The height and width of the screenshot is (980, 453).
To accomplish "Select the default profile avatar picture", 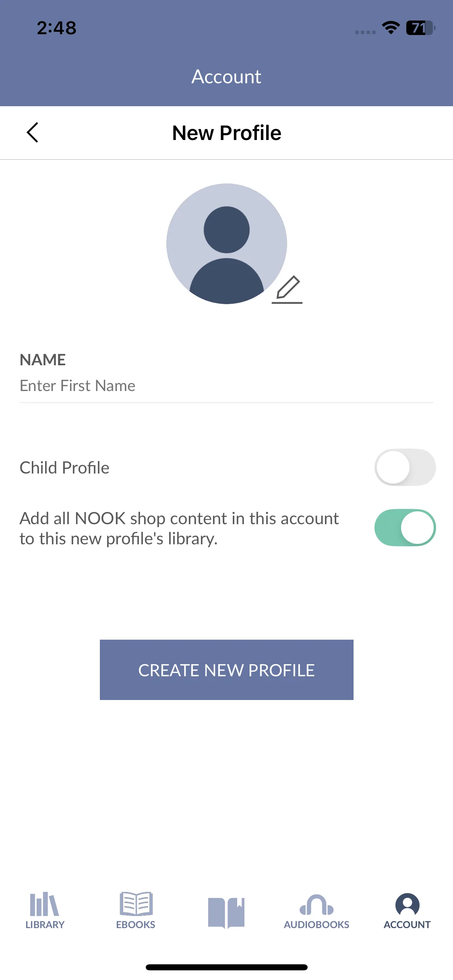I will [x=227, y=244].
